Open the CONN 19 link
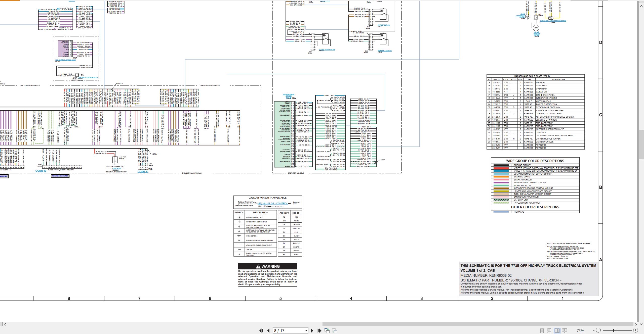Viewport: 644px width, 334px height. pyautogui.click(x=41, y=171)
